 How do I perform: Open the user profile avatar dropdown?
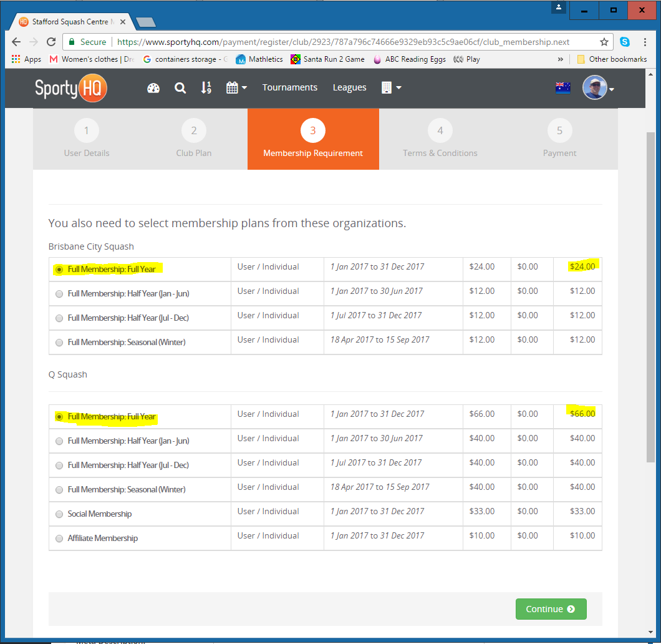pyautogui.click(x=598, y=88)
